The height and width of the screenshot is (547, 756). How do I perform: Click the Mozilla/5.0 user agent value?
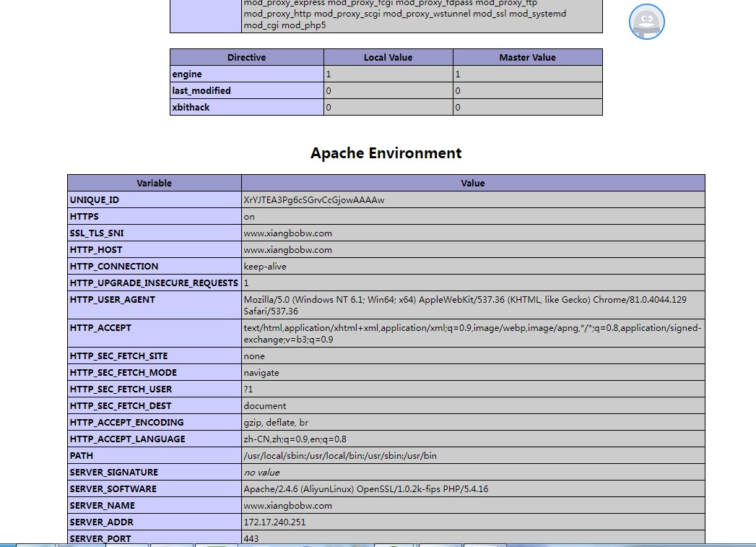coord(465,306)
